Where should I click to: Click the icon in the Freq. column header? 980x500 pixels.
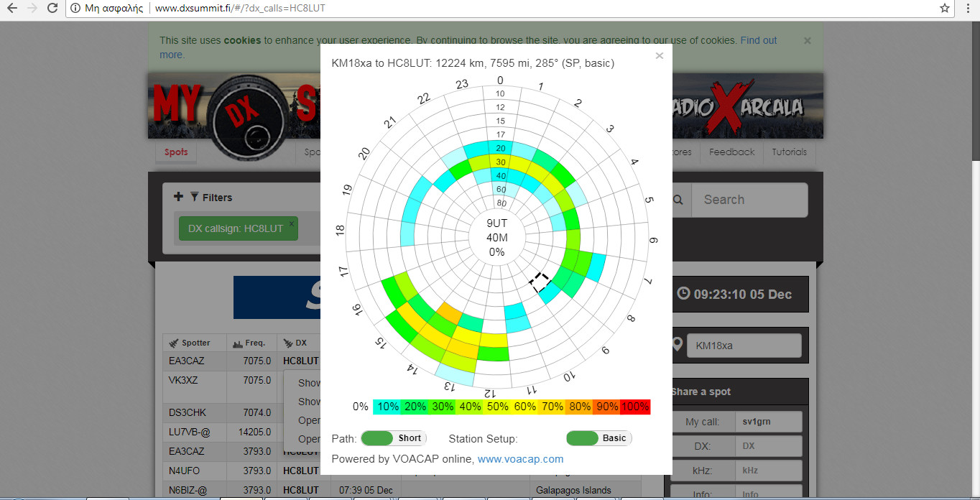click(x=237, y=343)
